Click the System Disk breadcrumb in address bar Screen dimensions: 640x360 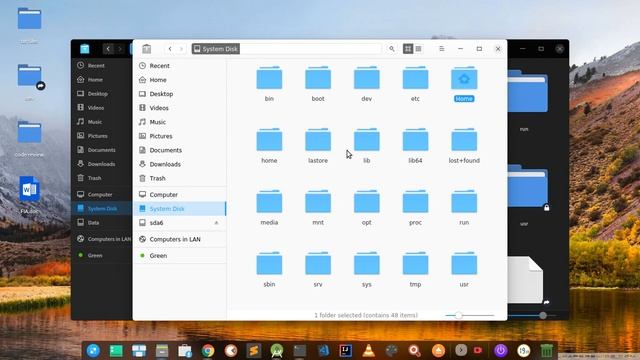coord(216,49)
